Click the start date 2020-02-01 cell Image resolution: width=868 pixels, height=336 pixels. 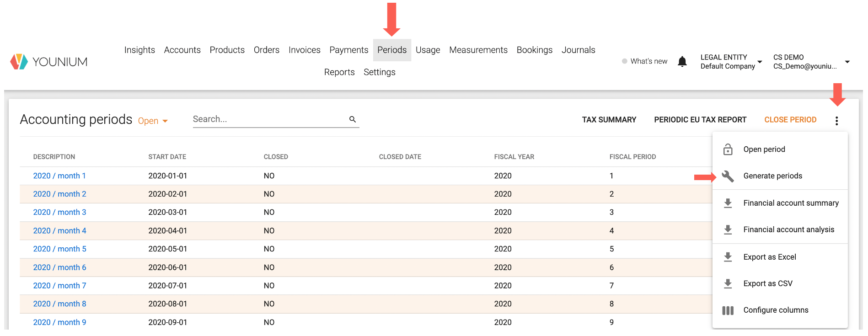tap(167, 194)
